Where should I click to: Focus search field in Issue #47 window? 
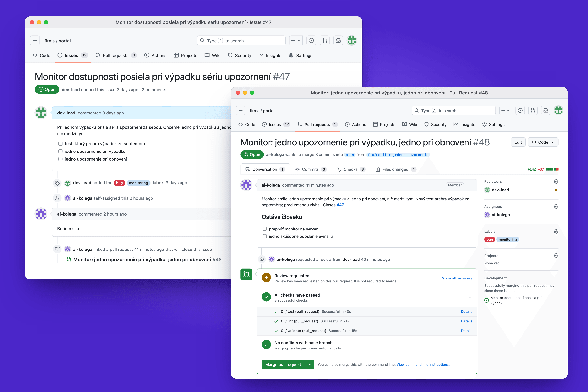[241, 41]
